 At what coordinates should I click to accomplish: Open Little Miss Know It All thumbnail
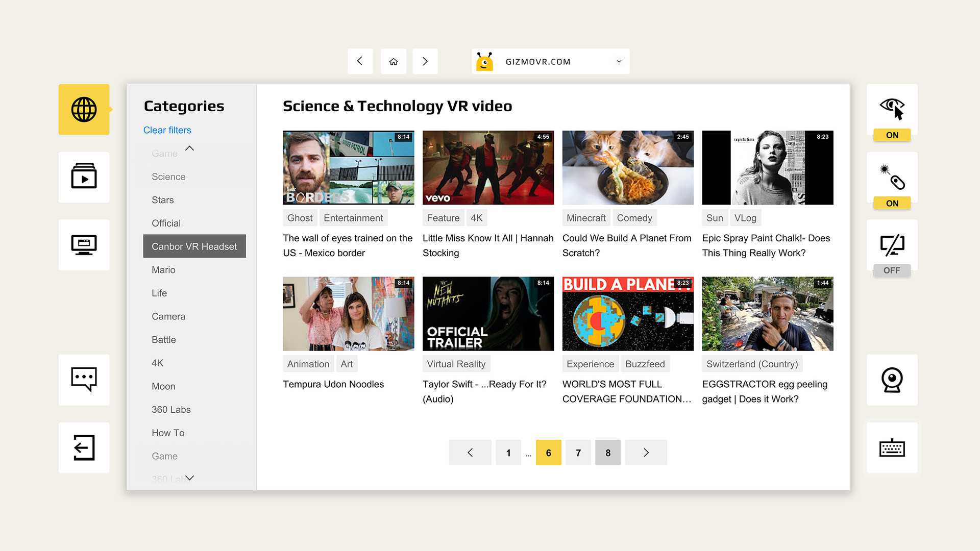[488, 167]
